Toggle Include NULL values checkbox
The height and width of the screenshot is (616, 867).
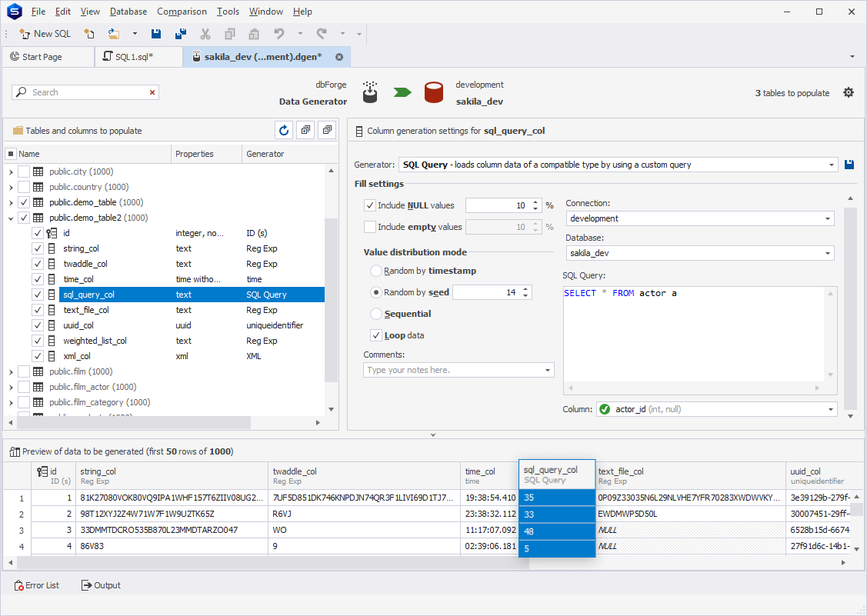pos(370,205)
